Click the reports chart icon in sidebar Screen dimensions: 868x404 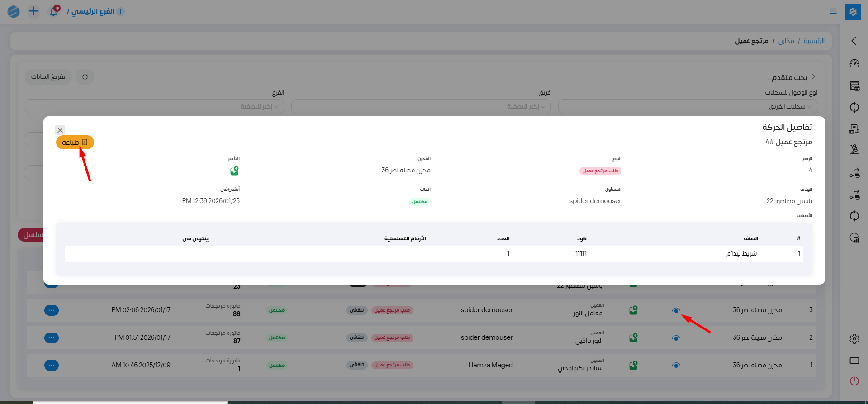click(x=854, y=238)
